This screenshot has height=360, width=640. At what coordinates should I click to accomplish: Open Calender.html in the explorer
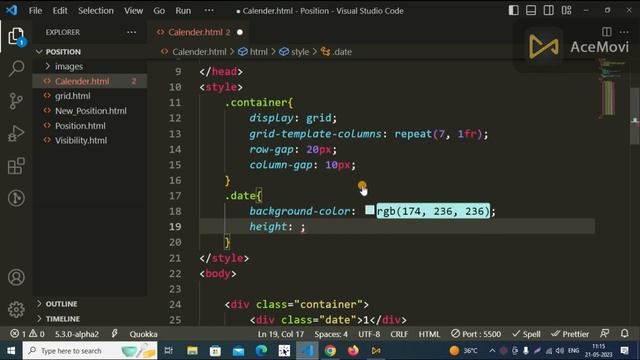tap(82, 81)
